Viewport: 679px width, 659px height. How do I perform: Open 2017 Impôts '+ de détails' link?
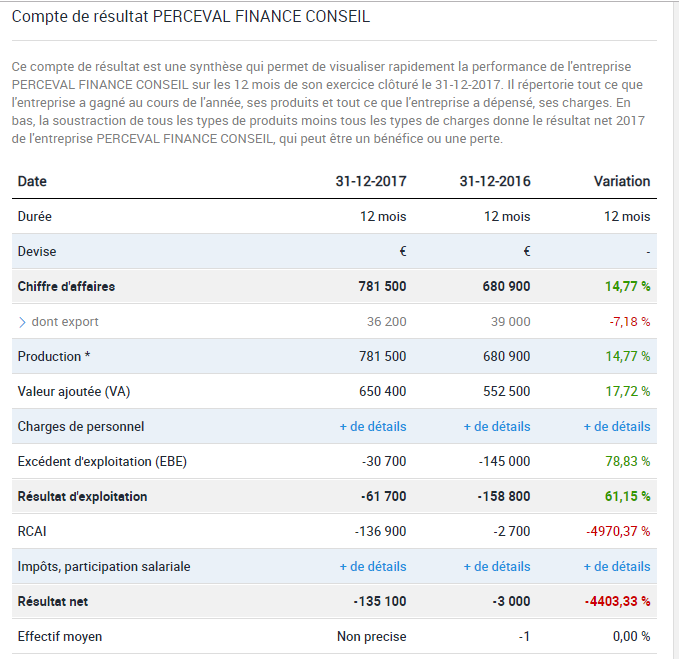[373, 566]
